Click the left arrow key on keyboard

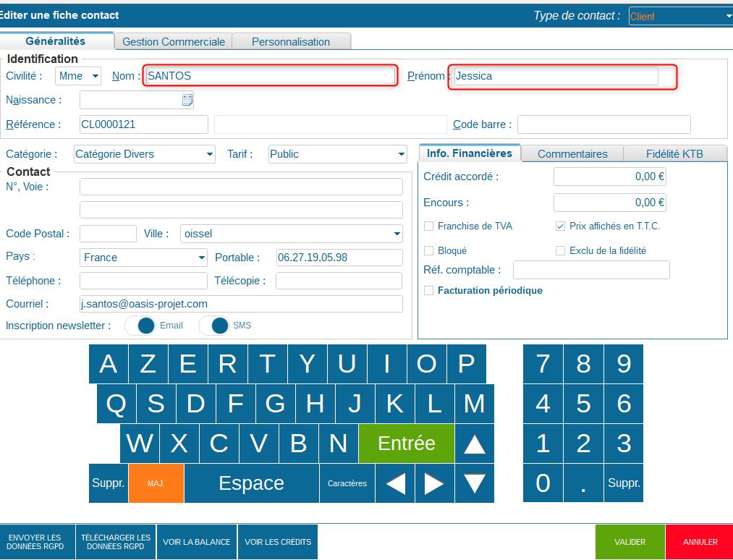tap(395, 483)
